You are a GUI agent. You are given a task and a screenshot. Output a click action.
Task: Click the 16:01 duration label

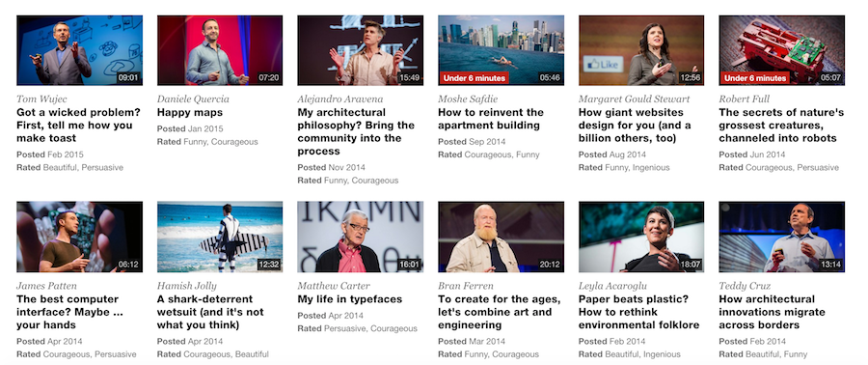(409, 265)
